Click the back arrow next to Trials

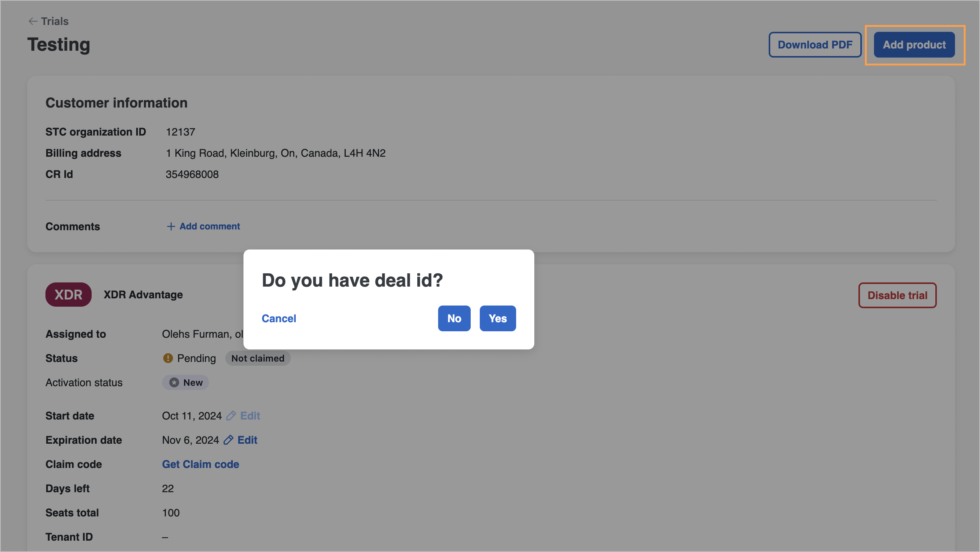(x=33, y=21)
